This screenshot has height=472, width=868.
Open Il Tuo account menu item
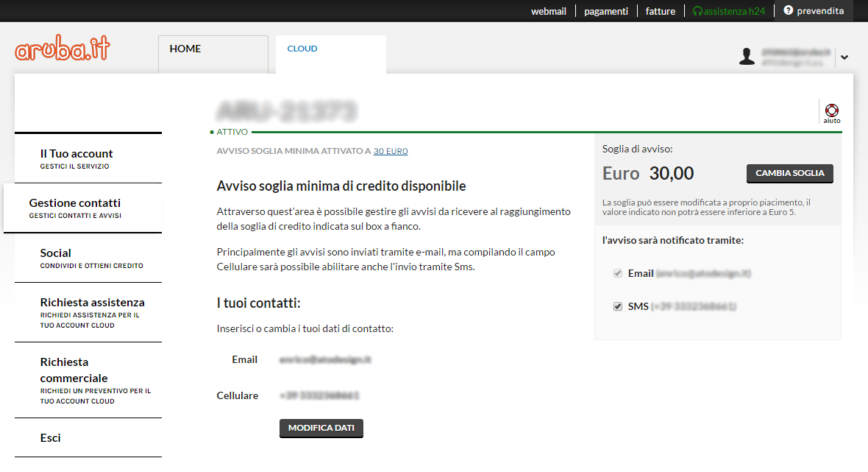click(88, 158)
